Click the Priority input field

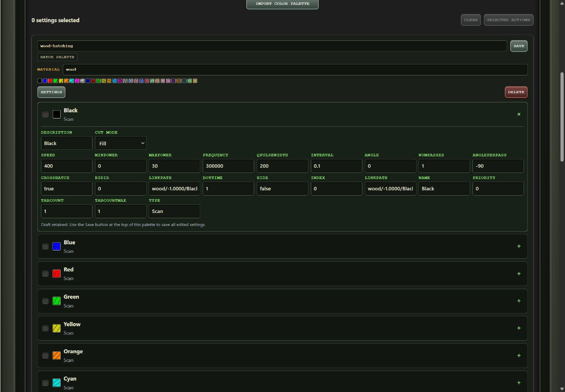(x=498, y=189)
